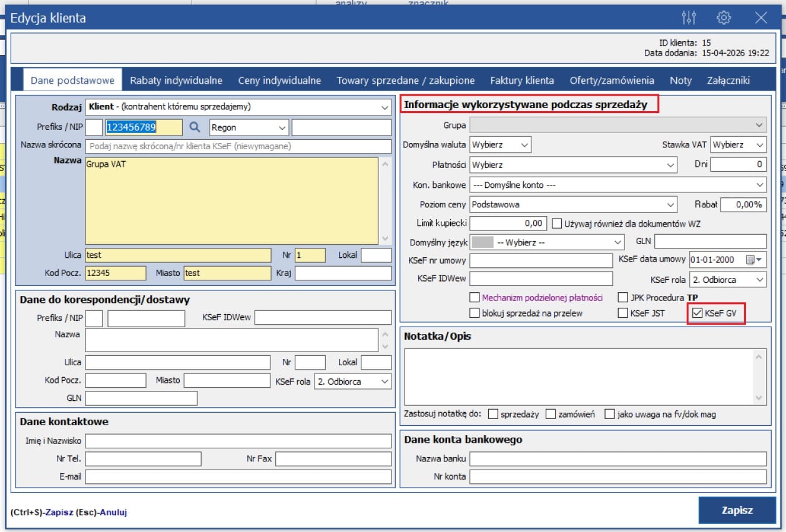786x532 pixels.
Task: Switch to Rabaty indywidualne tab
Action: pyautogui.click(x=176, y=81)
